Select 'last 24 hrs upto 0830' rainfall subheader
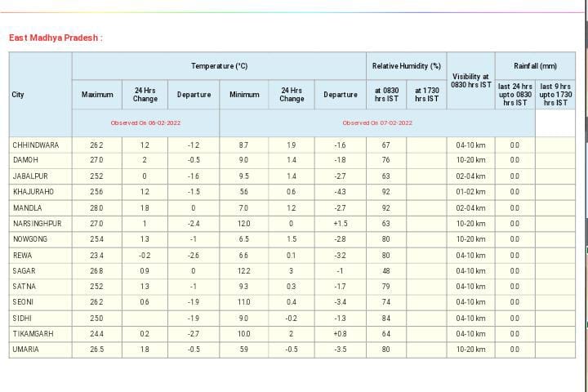The height and width of the screenshot is (392, 588). click(x=514, y=95)
